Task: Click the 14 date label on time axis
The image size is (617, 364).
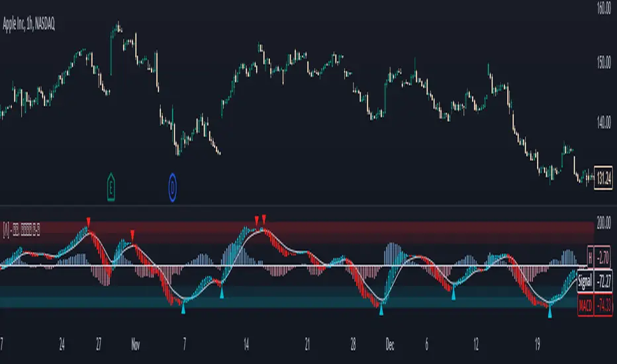Action: click(246, 345)
